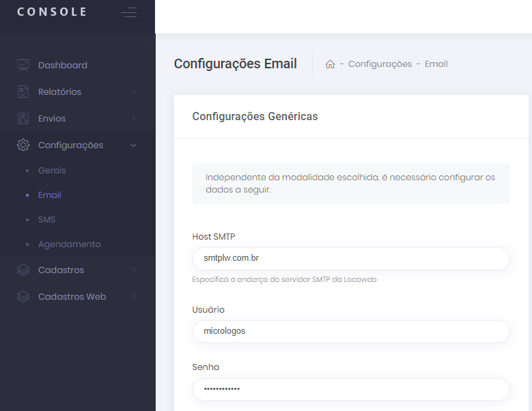Expand the Relatórios submenu arrow

pyautogui.click(x=134, y=91)
